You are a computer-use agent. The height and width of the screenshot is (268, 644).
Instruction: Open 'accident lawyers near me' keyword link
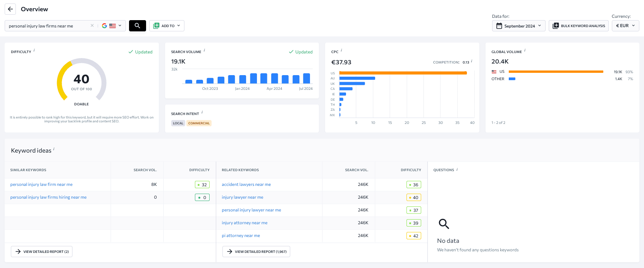(x=246, y=185)
